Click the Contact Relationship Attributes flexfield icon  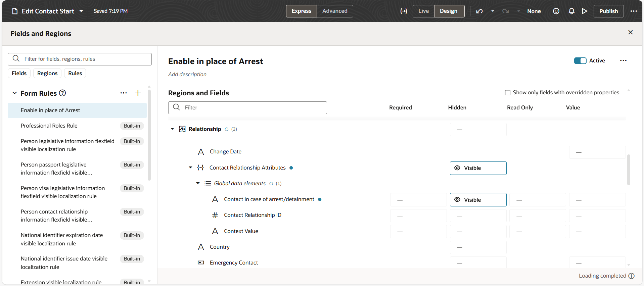click(x=200, y=168)
